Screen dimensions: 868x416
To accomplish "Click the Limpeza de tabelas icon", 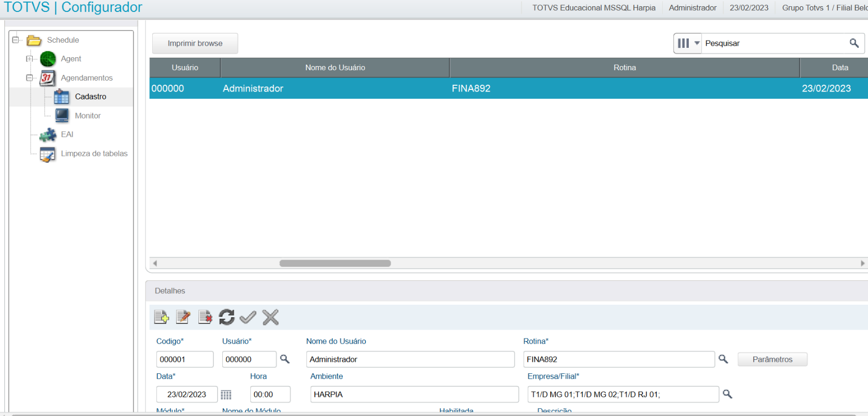I will click(47, 154).
